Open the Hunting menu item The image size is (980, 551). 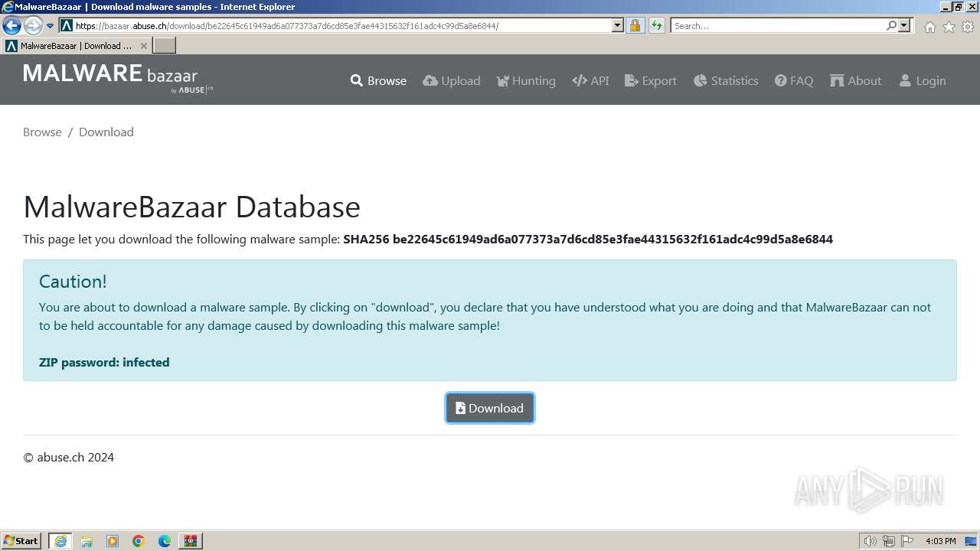point(526,80)
